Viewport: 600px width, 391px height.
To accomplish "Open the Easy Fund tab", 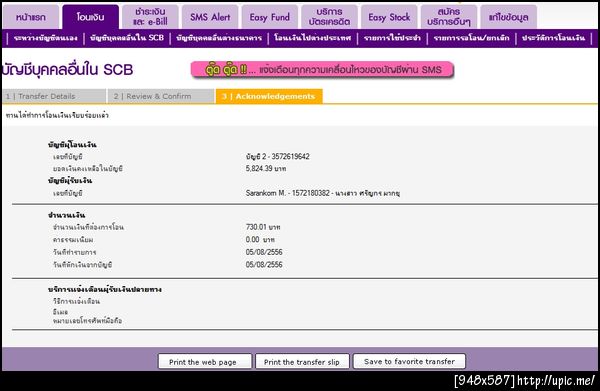I will (269, 17).
